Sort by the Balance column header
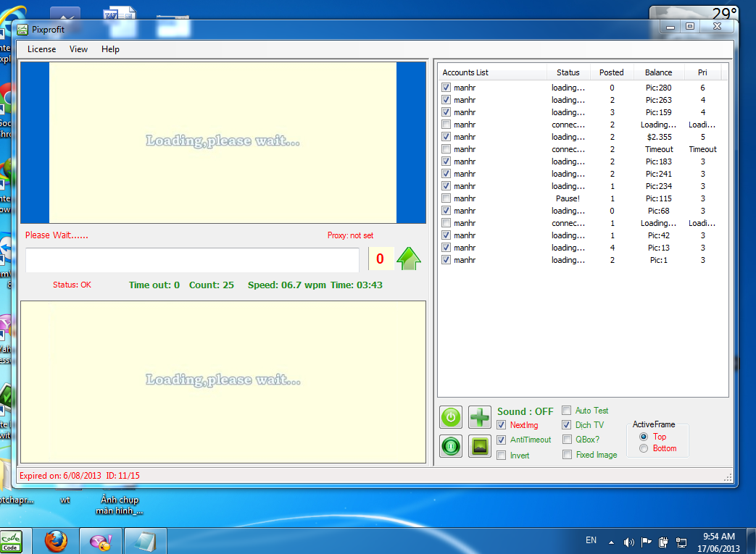The width and height of the screenshot is (756, 554). 659,72
